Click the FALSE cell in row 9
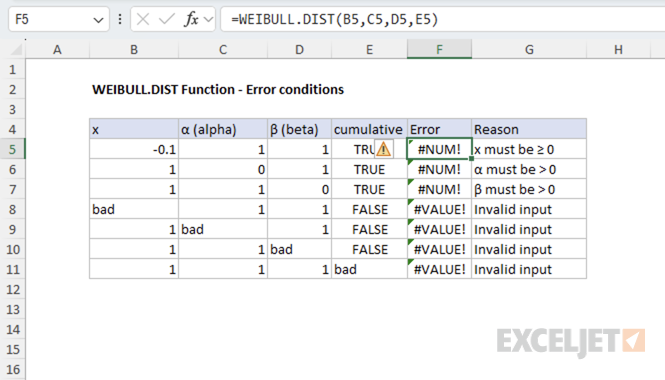This screenshot has width=665, height=380. coord(369,229)
